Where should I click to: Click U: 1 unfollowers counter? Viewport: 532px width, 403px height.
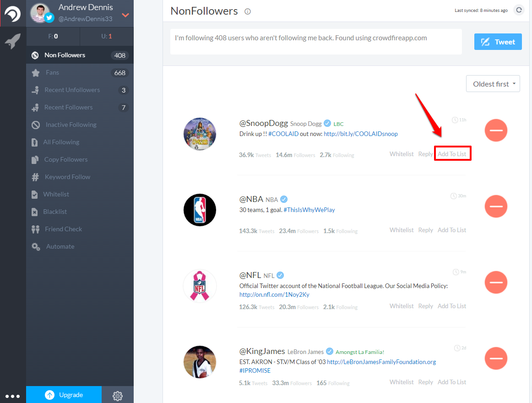coord(107,36)
